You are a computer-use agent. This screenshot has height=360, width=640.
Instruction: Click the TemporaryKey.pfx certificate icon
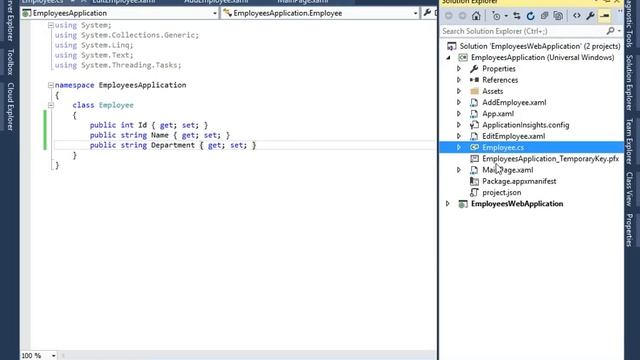(474, 159)
